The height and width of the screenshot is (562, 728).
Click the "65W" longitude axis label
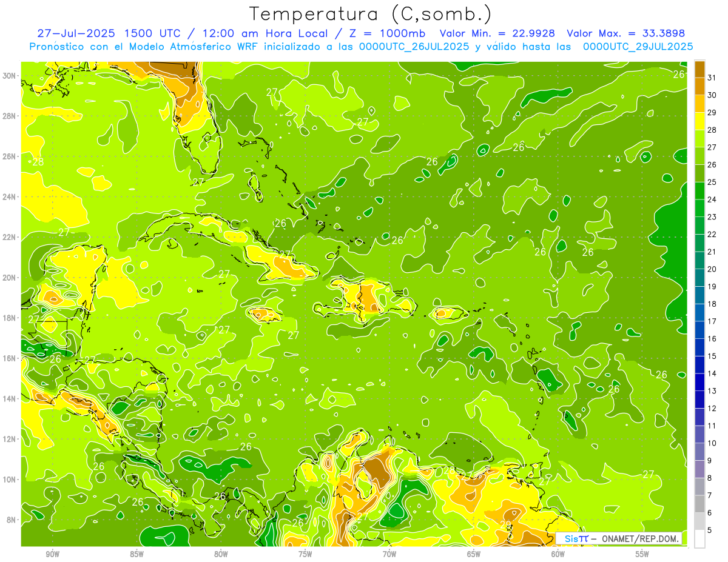(x=474, y=554)
